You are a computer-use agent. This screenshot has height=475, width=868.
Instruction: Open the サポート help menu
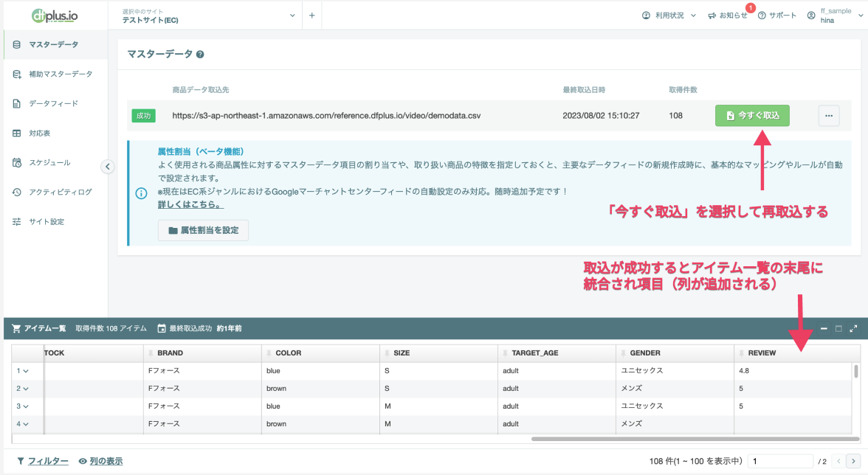[x=776, y=15]
